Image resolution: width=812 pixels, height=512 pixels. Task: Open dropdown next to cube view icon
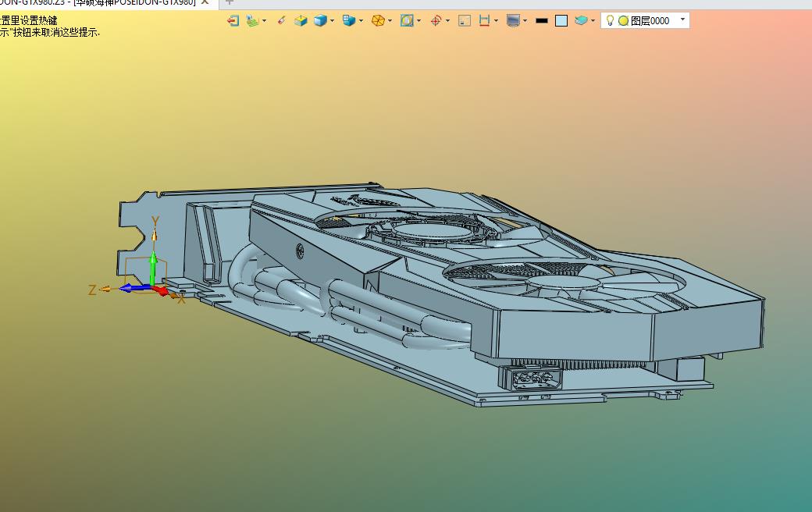coord(361,21)
